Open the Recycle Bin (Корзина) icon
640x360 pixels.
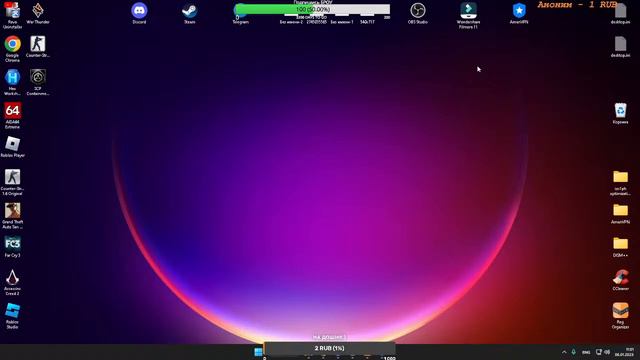click(x=620, y=113)
